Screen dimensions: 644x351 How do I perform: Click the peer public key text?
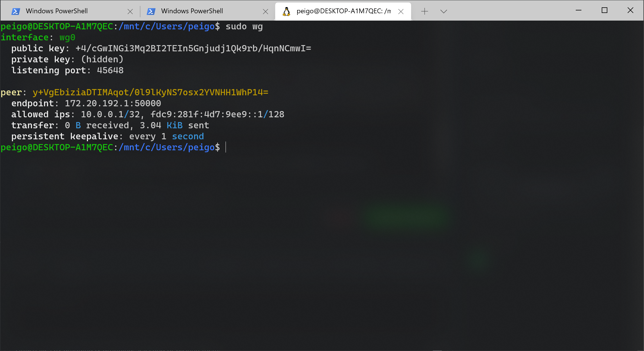[150, 92]
